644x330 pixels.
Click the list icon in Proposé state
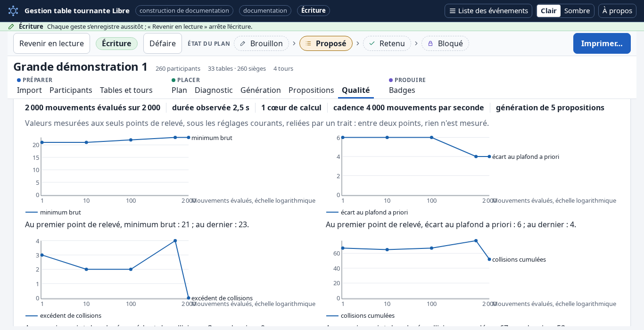pos(308,43)
